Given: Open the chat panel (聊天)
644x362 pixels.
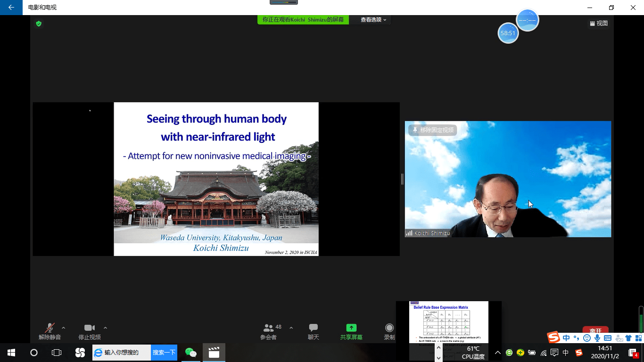Looking at the screenshot, I should (314, 331).
